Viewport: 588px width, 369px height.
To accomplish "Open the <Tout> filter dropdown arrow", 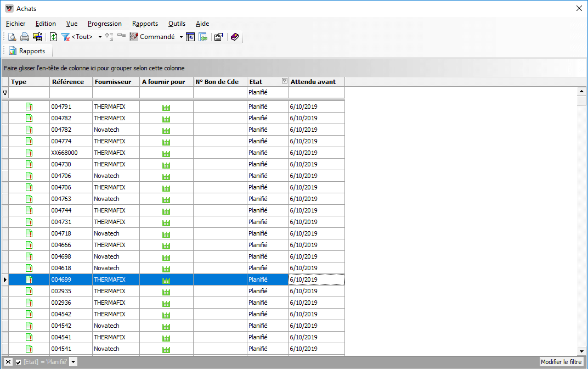I will 100,37.
